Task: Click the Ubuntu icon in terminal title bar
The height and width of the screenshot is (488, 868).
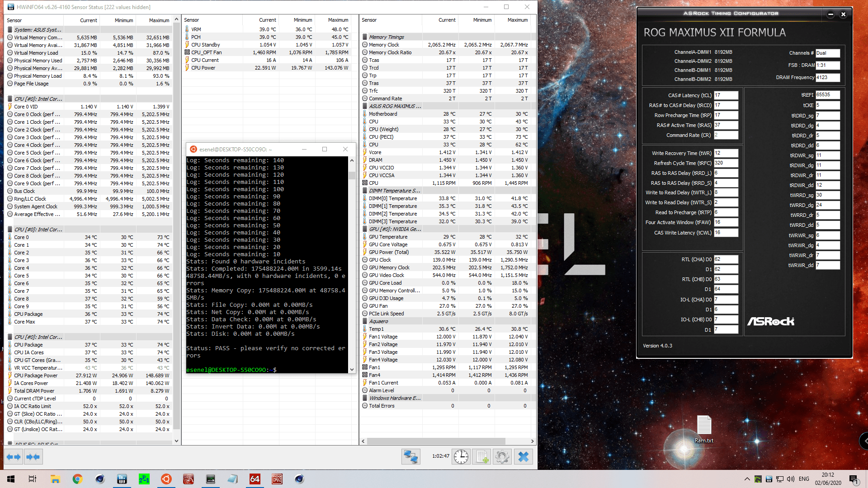Action: pyautogui.click(x=193, y=149)
